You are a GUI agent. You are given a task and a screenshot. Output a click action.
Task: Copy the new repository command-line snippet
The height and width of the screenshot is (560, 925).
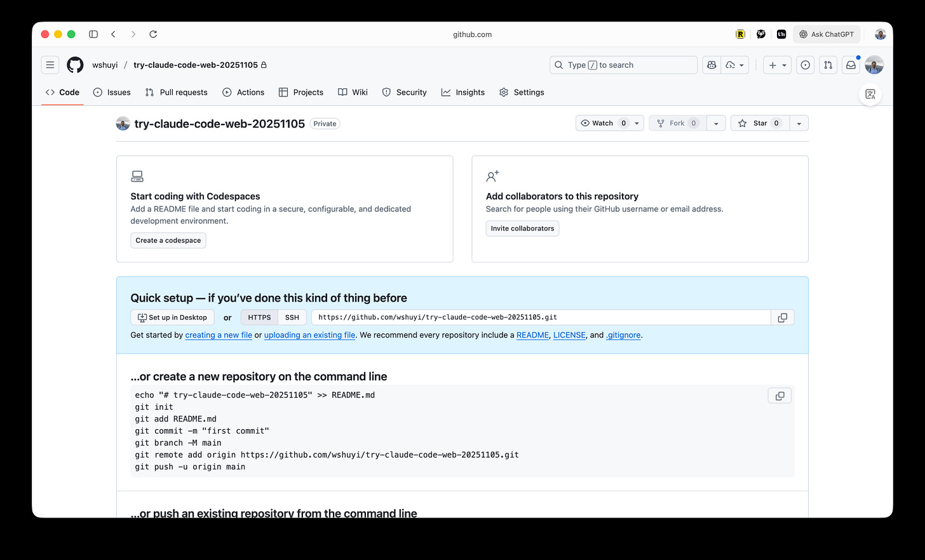[780, 396]
